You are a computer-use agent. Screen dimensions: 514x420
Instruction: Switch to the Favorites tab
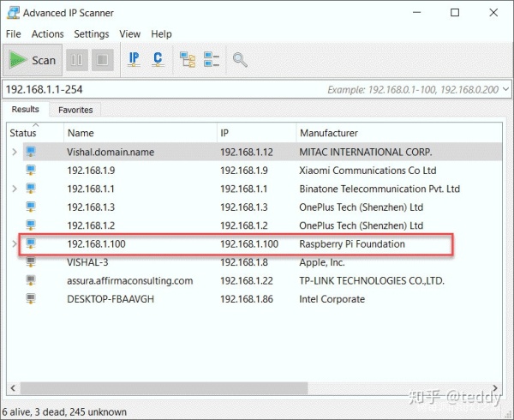pos(75,110)
